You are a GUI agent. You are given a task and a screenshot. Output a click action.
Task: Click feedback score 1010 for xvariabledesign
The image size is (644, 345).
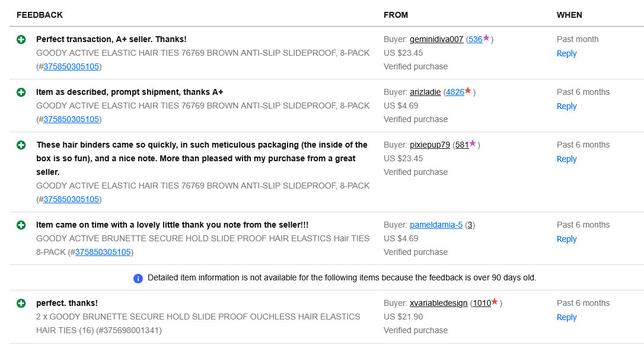coord(482,304)
